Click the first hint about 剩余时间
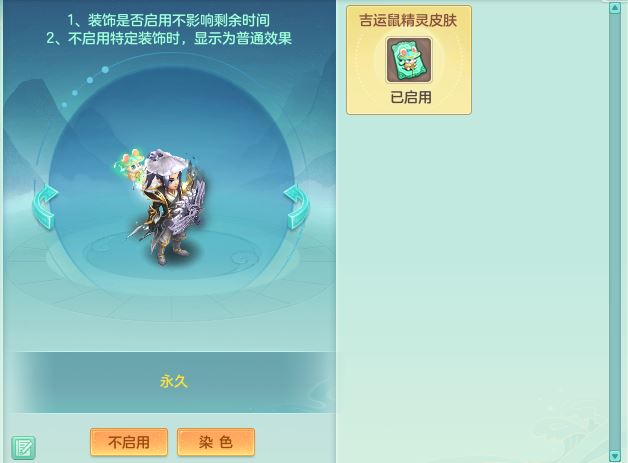Screen dimensions: 628x463 tap(168, 20)
